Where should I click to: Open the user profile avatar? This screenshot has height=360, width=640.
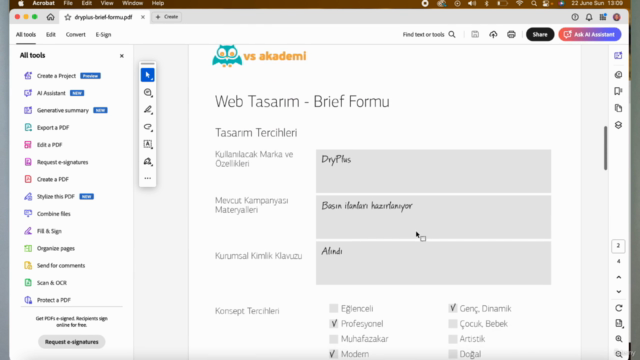617,17
